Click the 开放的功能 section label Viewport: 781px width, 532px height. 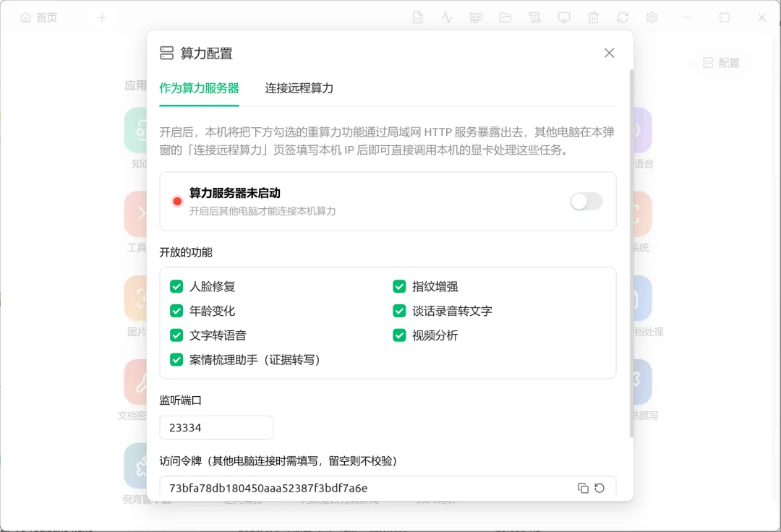(186, 252)
